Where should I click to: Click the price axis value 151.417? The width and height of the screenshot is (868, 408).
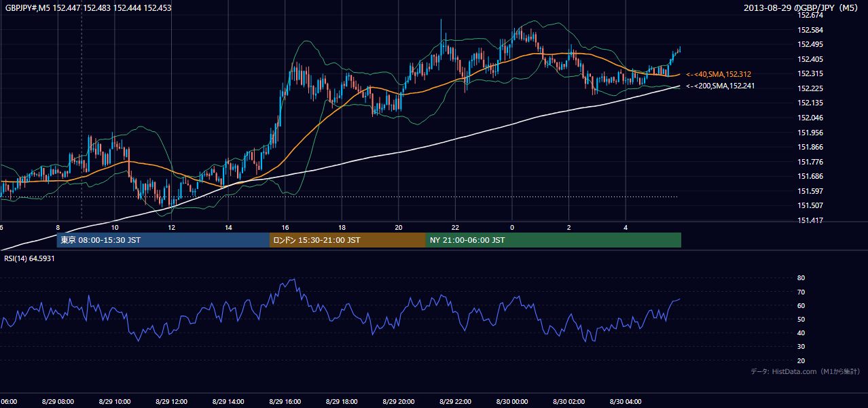click(810, 220)
